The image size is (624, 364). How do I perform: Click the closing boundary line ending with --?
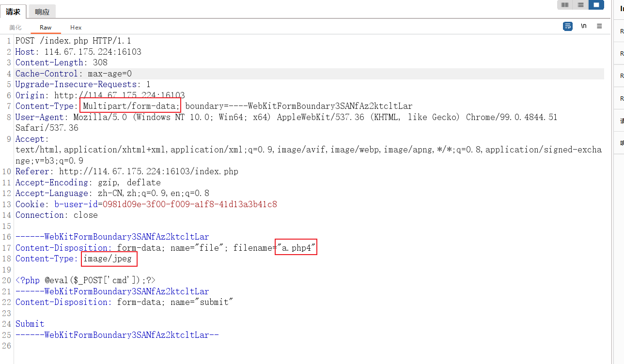[117, 335]
